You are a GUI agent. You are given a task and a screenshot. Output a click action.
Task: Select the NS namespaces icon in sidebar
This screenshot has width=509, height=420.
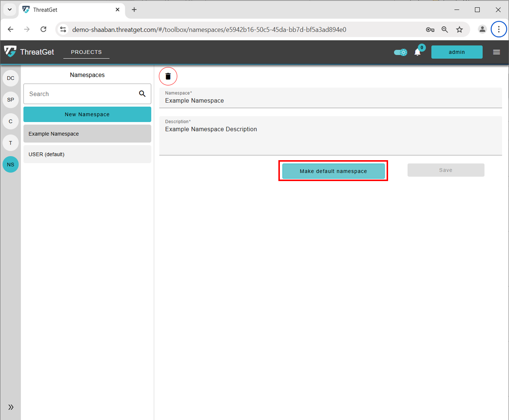click(10, 164)
